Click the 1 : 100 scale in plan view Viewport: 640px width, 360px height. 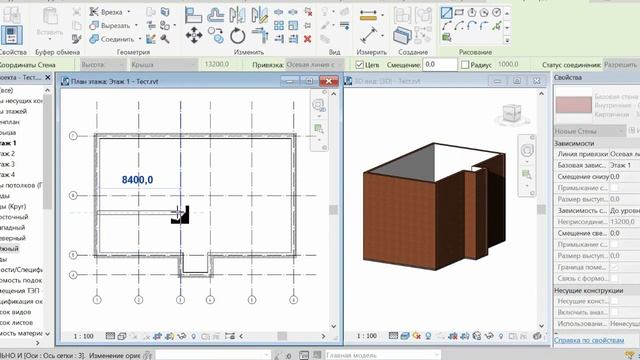pyautogui.click(x=83, y=336)
